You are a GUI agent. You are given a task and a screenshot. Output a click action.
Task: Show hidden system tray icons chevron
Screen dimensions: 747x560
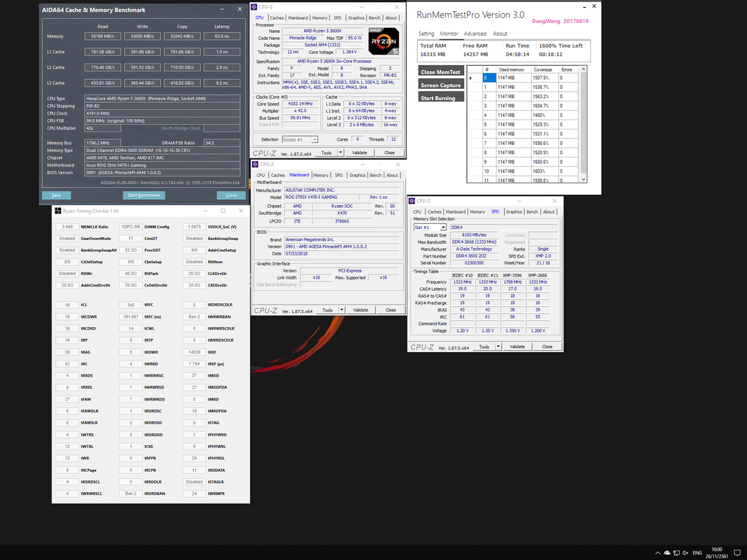point(657,553)
